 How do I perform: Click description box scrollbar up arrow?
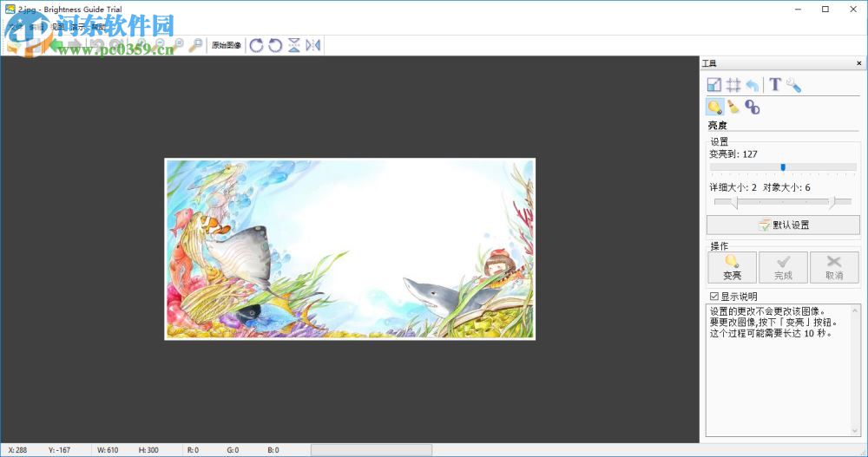pyautogui.click(x=855, y=310)
